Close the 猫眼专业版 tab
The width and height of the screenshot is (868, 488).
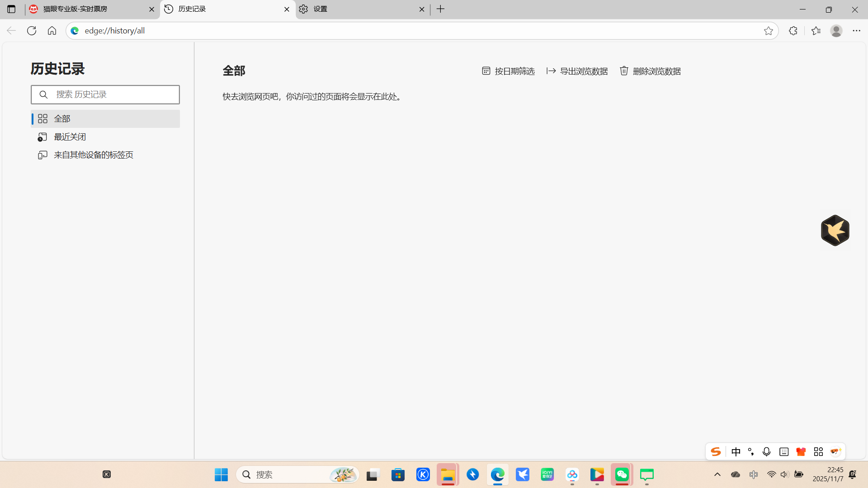click(x=151, y=9)
